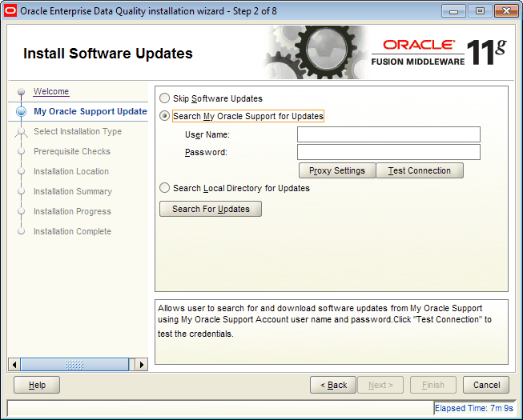
Task: Click left arrow of sidebar scrollbar
Action: [x=14, y=365]
